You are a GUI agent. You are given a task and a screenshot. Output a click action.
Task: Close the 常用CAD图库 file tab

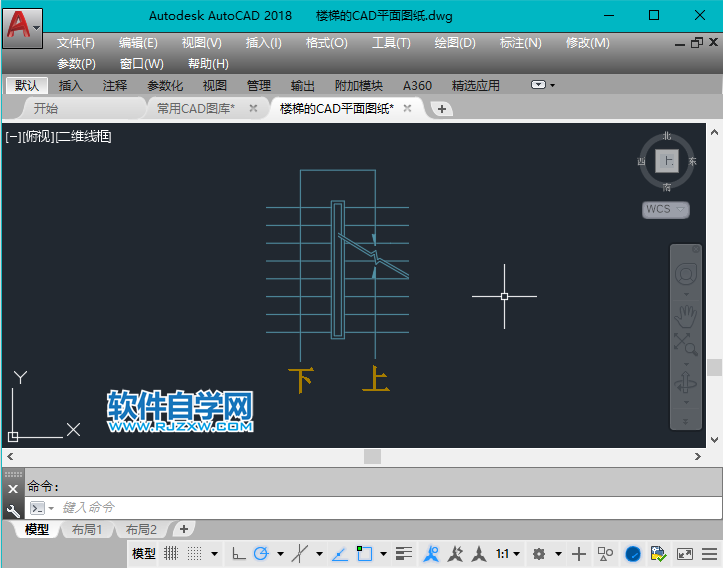[253, 108]
